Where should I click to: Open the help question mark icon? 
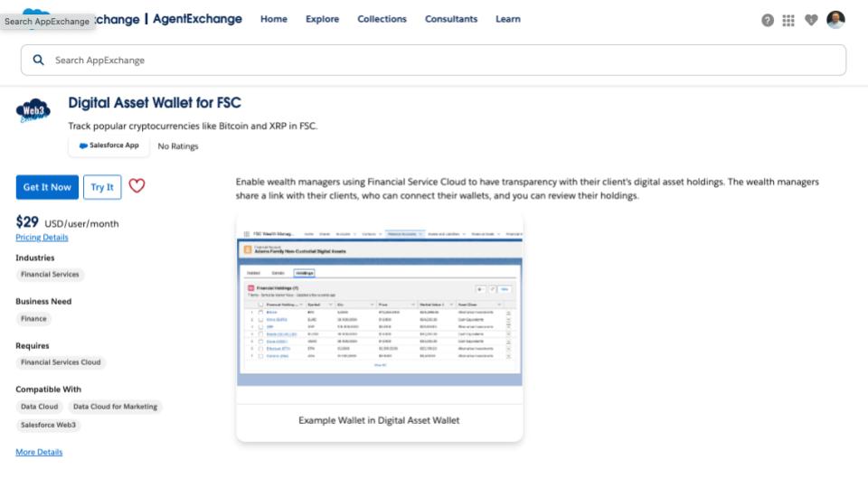click(768, 21)
